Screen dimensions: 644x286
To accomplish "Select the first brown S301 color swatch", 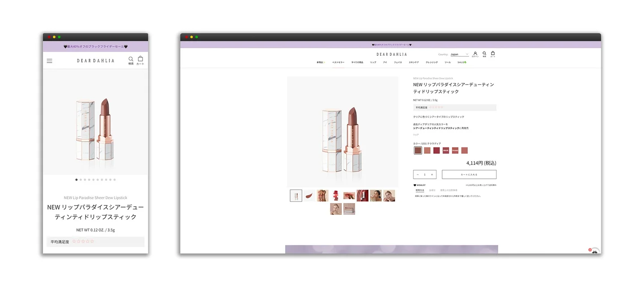I will 418,151.
